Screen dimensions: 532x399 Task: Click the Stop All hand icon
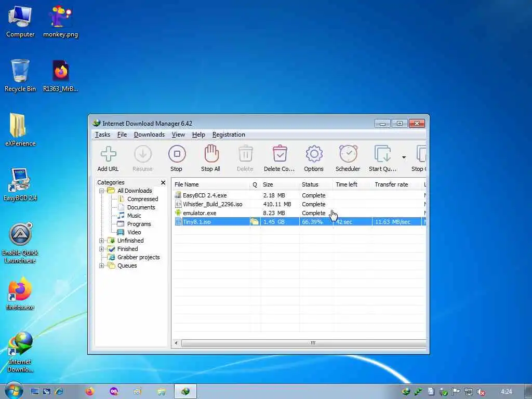(211, 158)
